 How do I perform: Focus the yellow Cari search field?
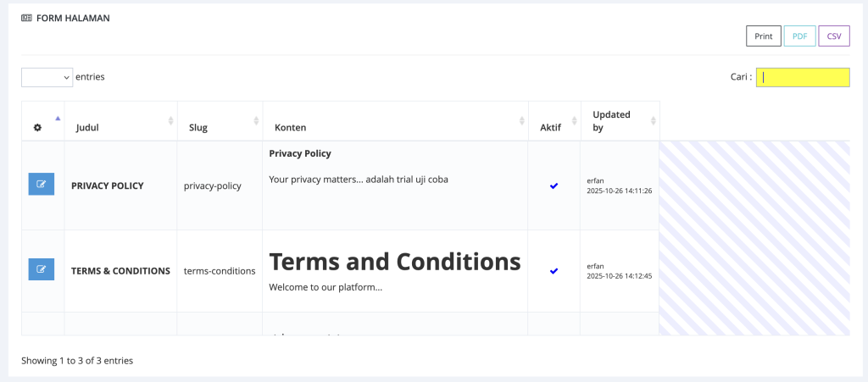(x=803, y=77)
